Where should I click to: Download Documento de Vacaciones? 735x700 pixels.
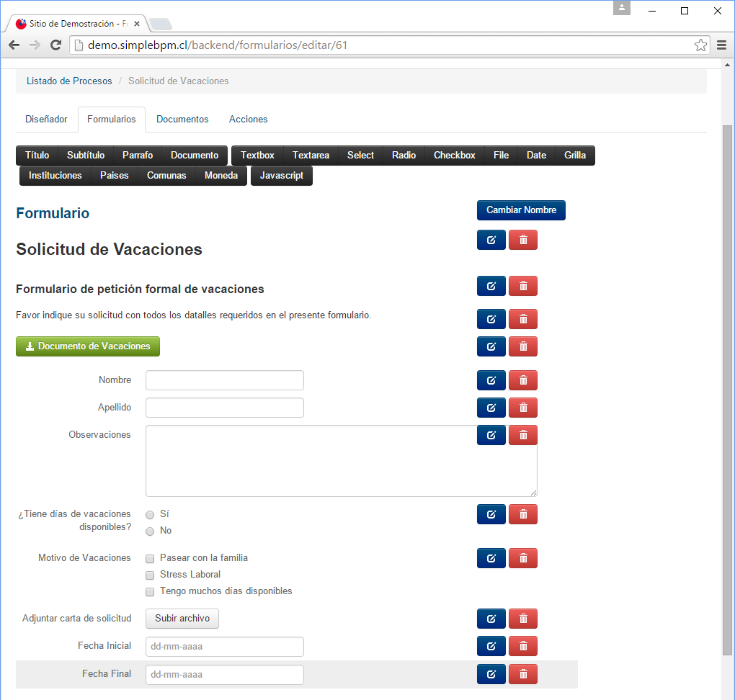pos(88,346)
